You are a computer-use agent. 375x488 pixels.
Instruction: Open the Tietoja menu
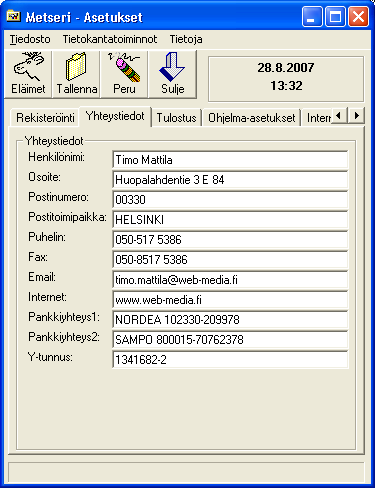point(186,39)
